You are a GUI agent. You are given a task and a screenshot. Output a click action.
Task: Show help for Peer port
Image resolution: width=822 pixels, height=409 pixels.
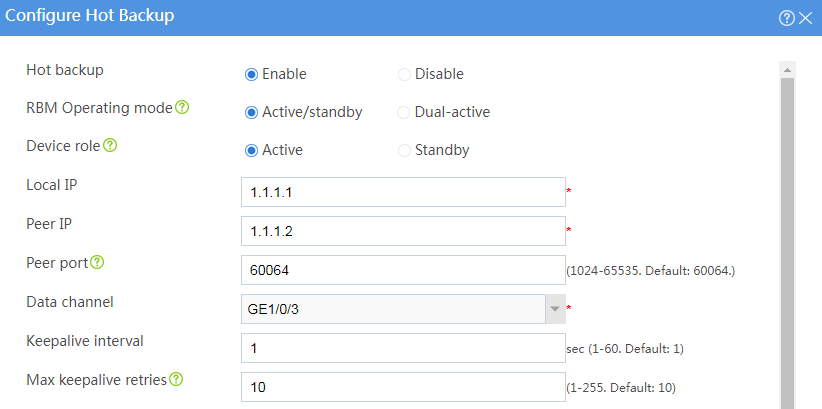(98, 263)
